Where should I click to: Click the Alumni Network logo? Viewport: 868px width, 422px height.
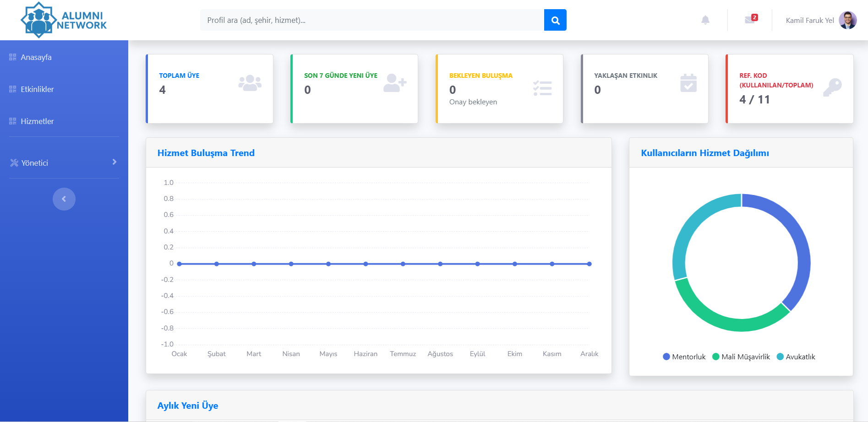point(63,20)
